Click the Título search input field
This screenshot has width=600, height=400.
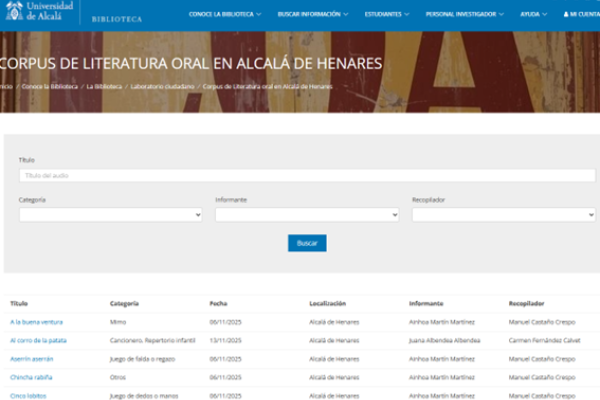point(306,176)
